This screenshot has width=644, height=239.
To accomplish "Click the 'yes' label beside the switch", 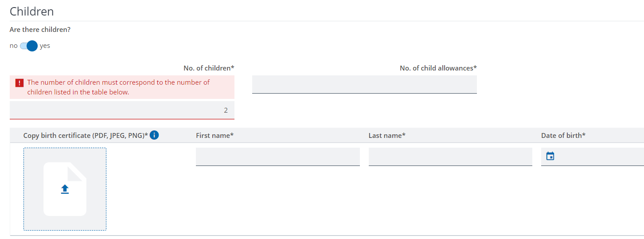I will [45, 46].
